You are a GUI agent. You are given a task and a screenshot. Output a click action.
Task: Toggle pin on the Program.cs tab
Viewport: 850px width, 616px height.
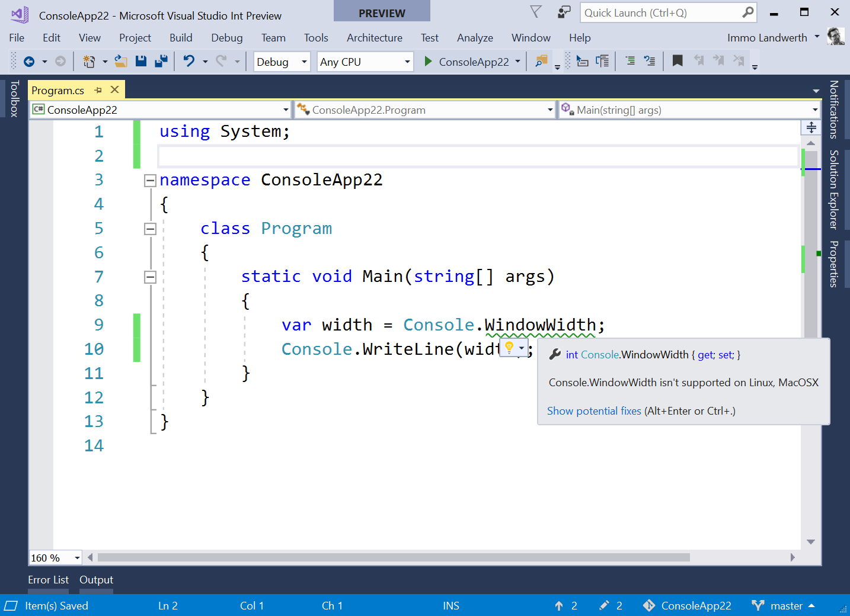click(98, 90)
